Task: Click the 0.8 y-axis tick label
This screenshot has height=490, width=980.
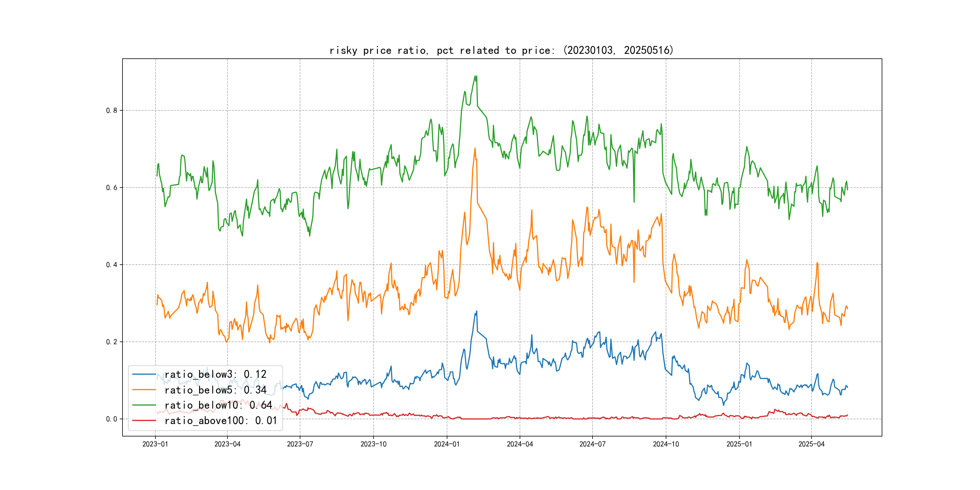Action: coord(112,111)
